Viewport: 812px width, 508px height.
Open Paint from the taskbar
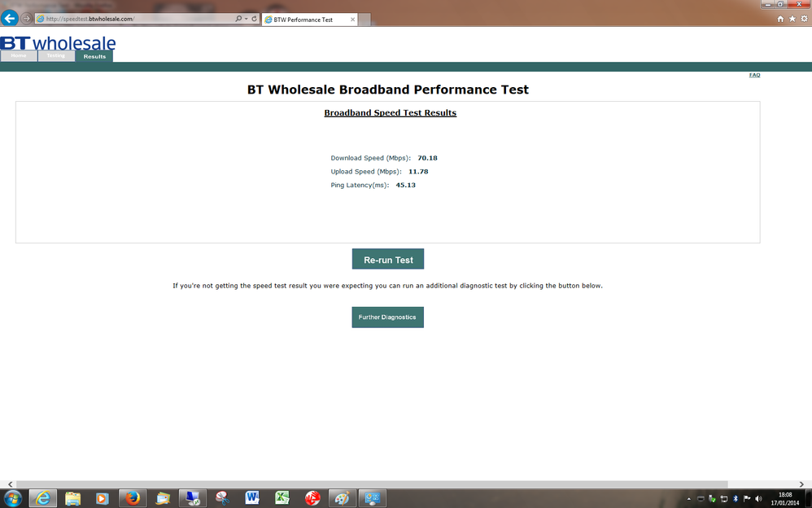(342, 499)
